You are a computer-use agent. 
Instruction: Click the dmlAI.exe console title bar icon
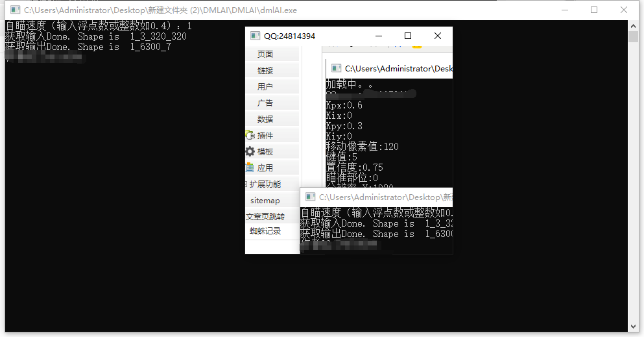click(14, 10)
